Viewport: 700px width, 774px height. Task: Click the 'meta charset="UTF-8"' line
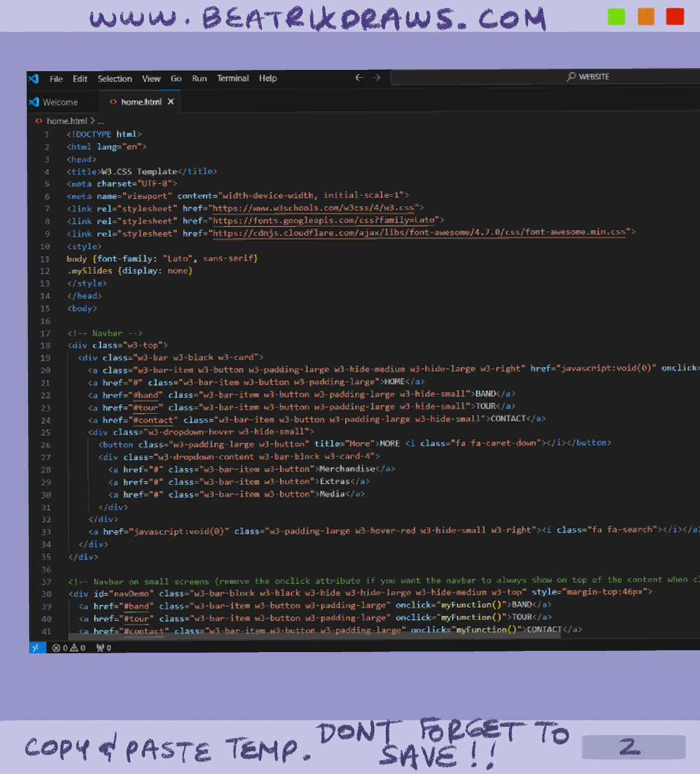122,183
